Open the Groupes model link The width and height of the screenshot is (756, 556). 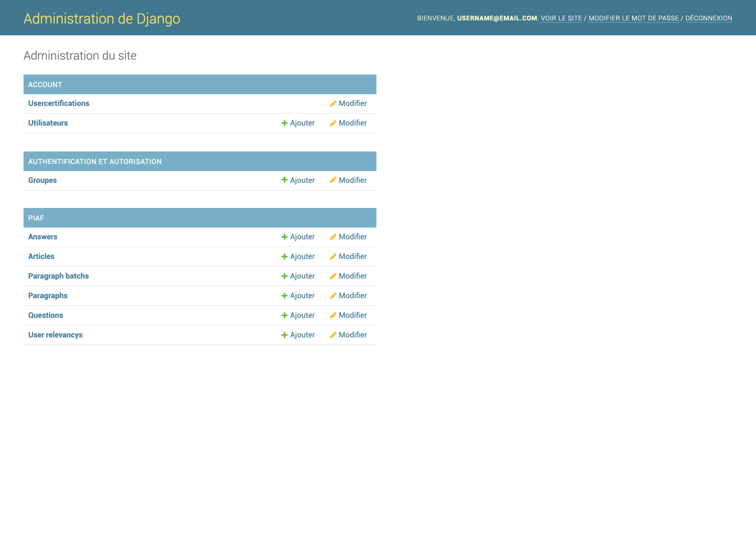tap(42, 180)
